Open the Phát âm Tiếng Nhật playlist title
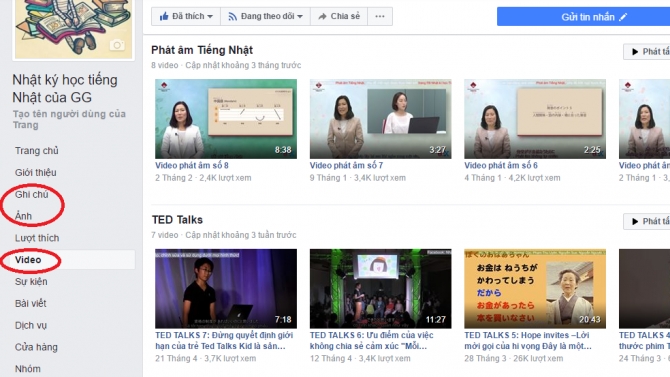 pos(202,50)
